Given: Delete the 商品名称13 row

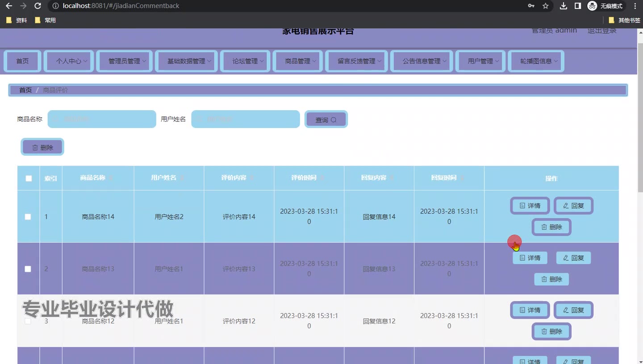Looking at the screenshot, I should (552, 279).
